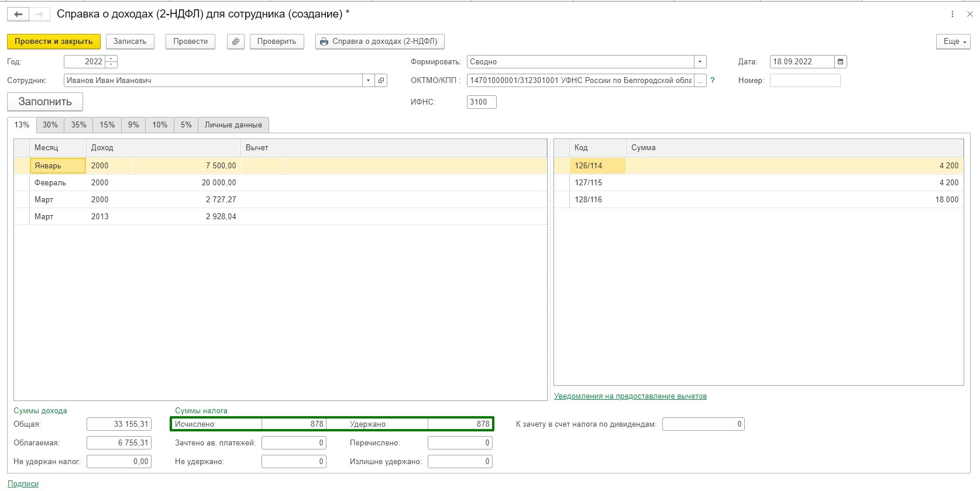Click the Зачтено ав. платежей field

(294, 443)
